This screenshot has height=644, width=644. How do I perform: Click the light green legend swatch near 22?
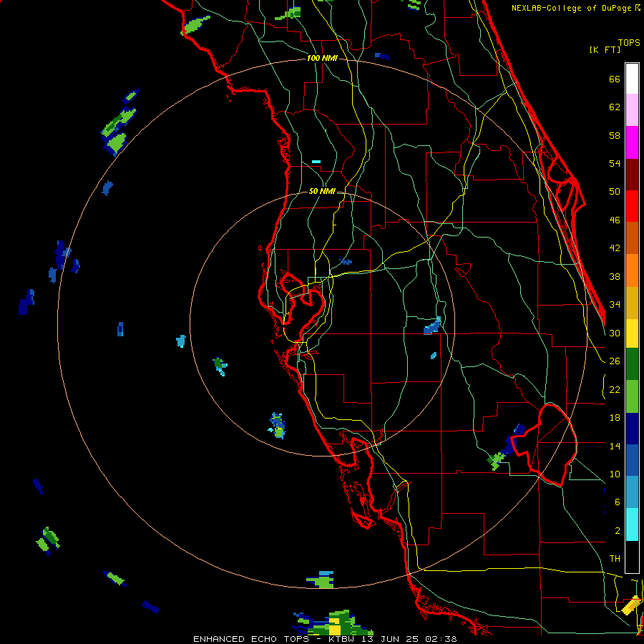[632, 396]
